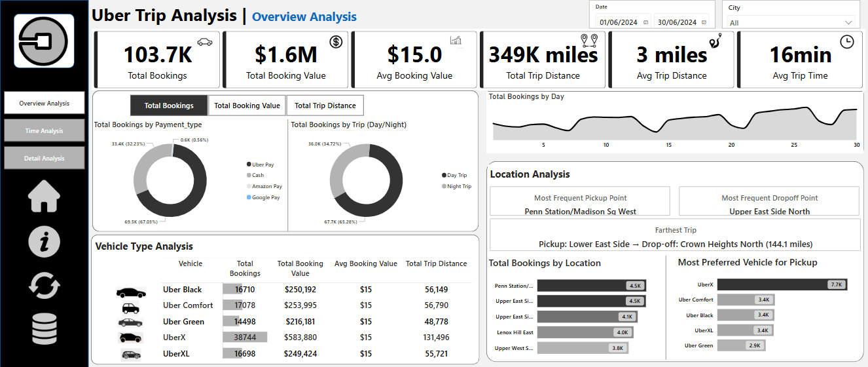Viewport: 868px width, 367px height.
Task: Click the Most Frequent Pickup Point card
Action: point(580,201)
